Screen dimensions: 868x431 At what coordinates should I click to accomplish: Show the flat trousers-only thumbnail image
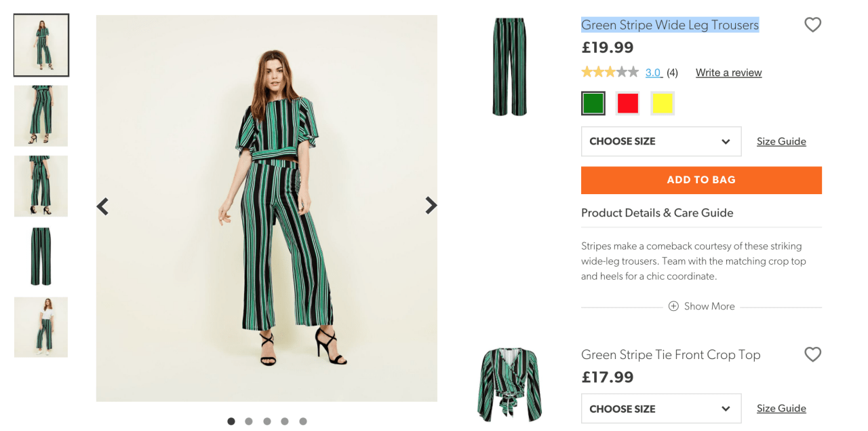41,257
